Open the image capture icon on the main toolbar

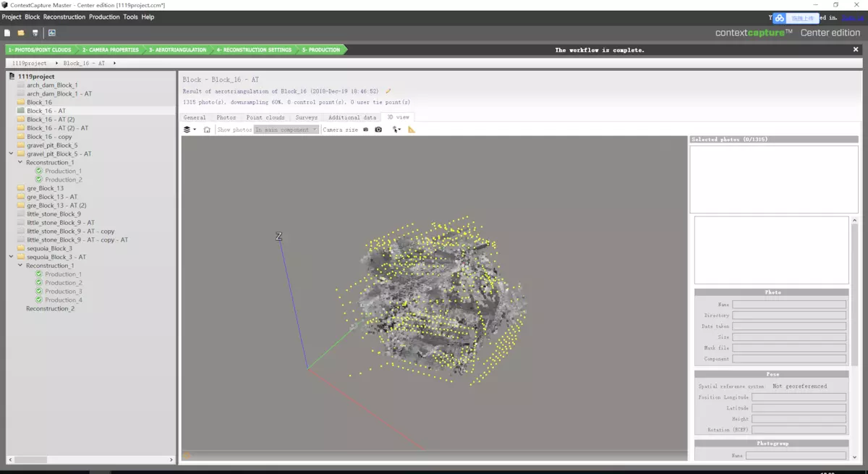click(51, 33)
